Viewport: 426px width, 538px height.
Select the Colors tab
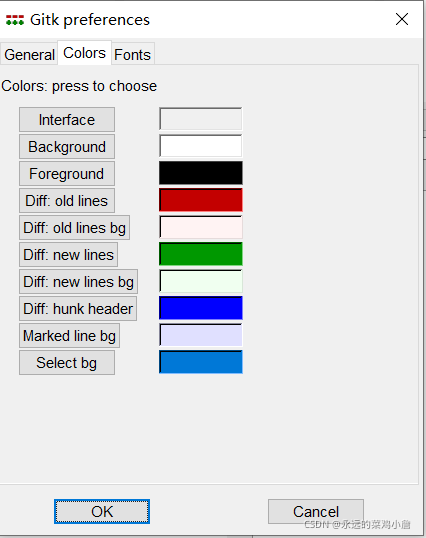tap(84, 53)
